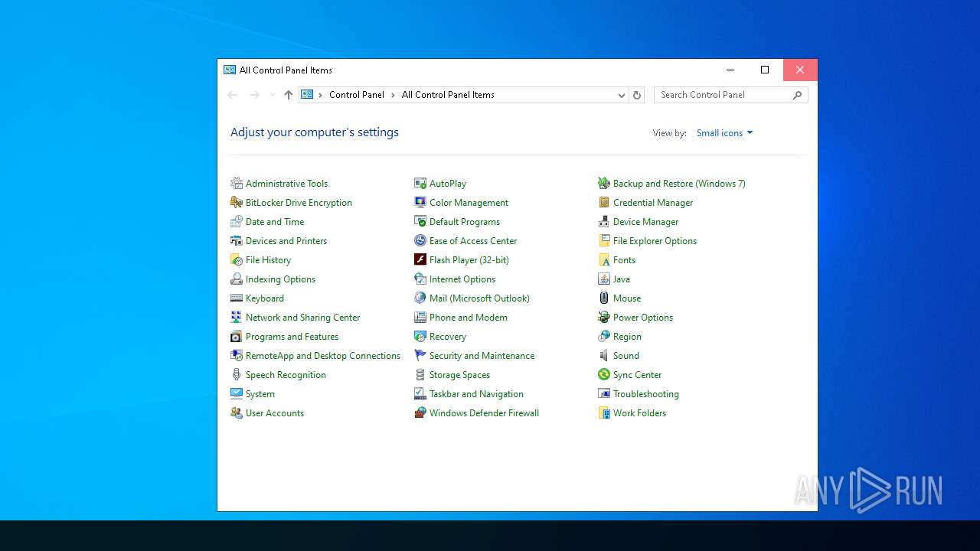Open the recent locations dropdown arrow
Viewport: 980px width, 551px height.
click(272, 95)
